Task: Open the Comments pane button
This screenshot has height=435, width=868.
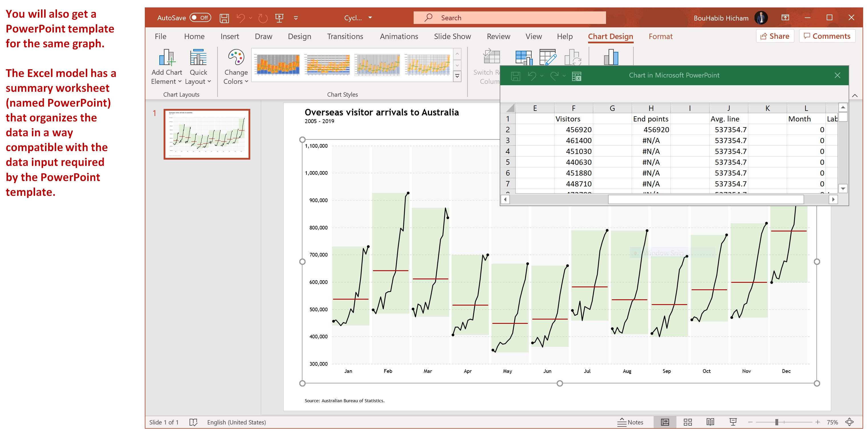Action: point(827,36)
